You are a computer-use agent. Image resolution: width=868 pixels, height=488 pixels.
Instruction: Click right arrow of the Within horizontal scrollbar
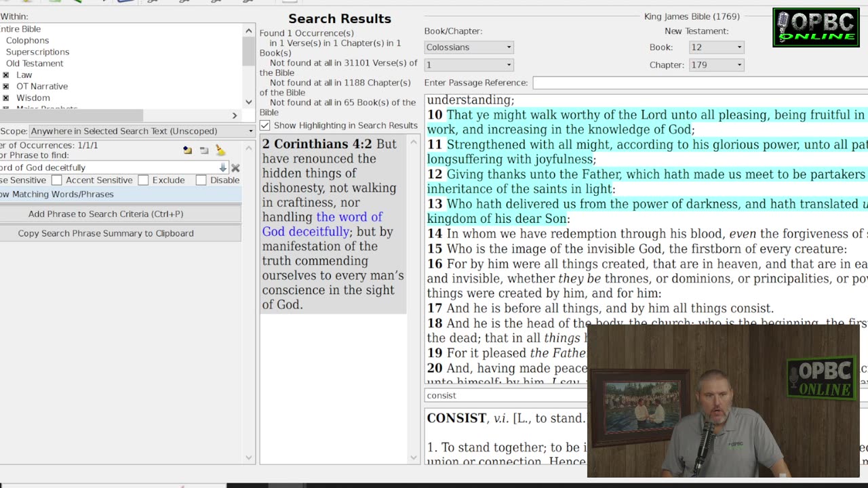(x=235, y=116)
